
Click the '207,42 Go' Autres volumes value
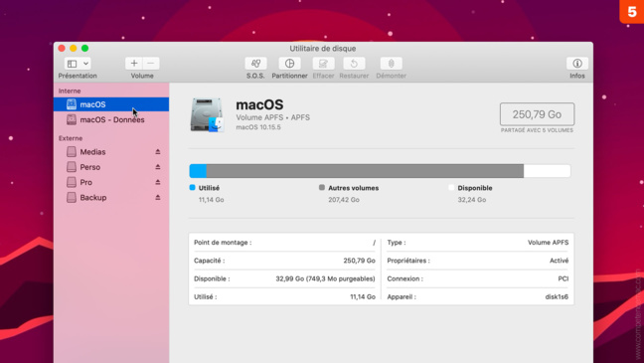click(344, 200)
